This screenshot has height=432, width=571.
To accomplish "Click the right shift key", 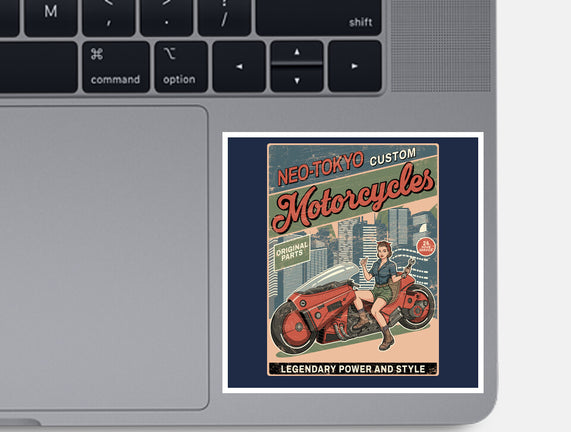I will click(319, 17).
